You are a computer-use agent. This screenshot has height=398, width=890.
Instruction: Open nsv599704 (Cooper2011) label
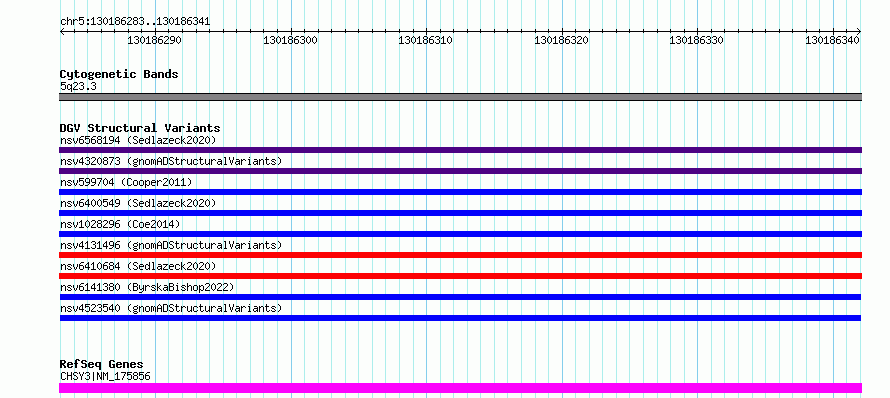click(126, 182)
